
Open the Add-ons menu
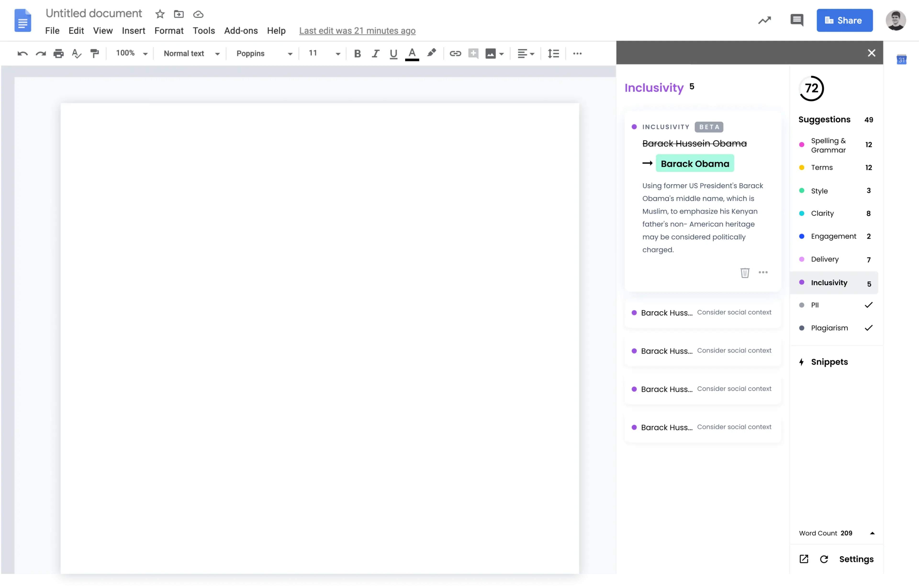pyautogui.click(x=241, y=31)
